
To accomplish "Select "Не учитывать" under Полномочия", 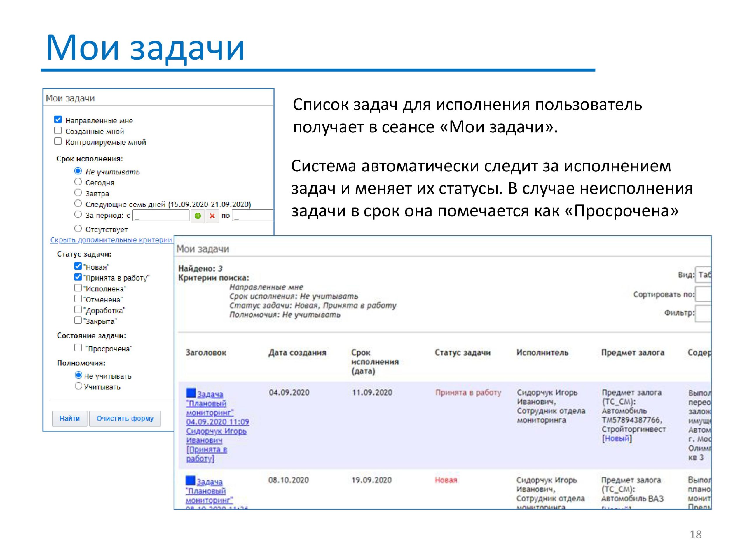I will click(x=78, y=375).
